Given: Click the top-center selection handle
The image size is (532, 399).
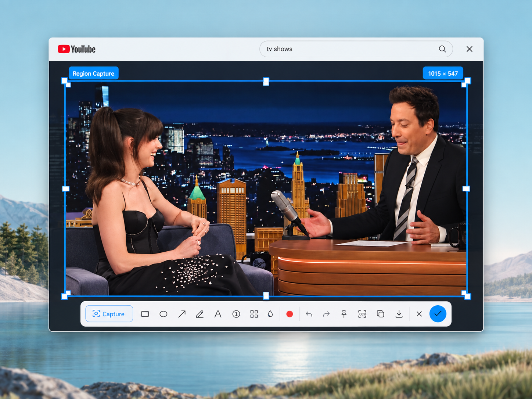Looking at the screenshot, I should [266, 82].
